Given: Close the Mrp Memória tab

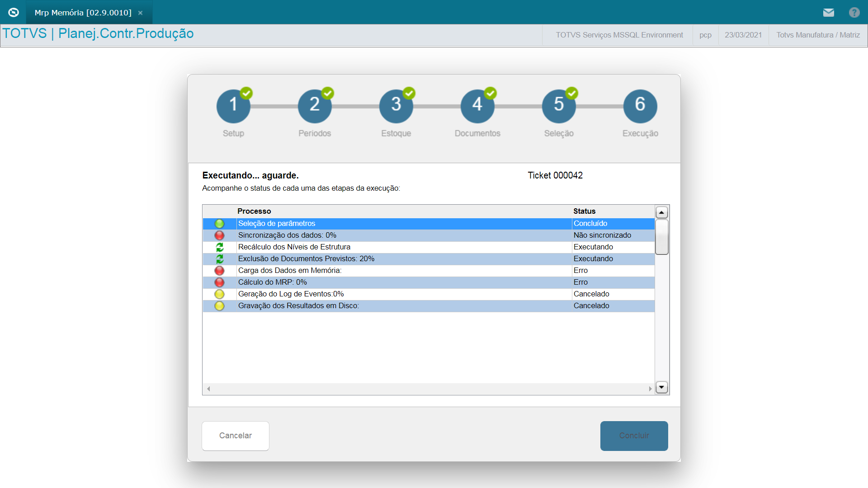Looking at the screenshot, I should (x=141, y=13).
